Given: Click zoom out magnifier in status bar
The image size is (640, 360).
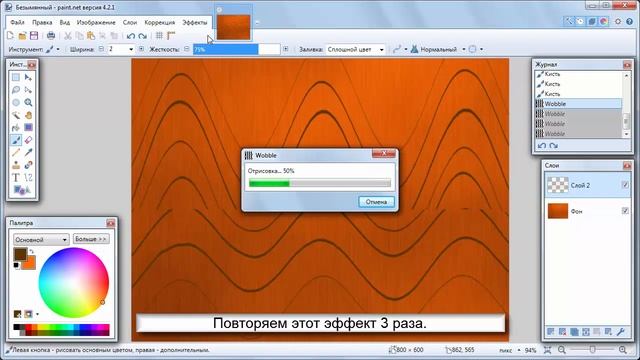Looking at the screenshot, I should pyautogui.click(x=562, y=350).
